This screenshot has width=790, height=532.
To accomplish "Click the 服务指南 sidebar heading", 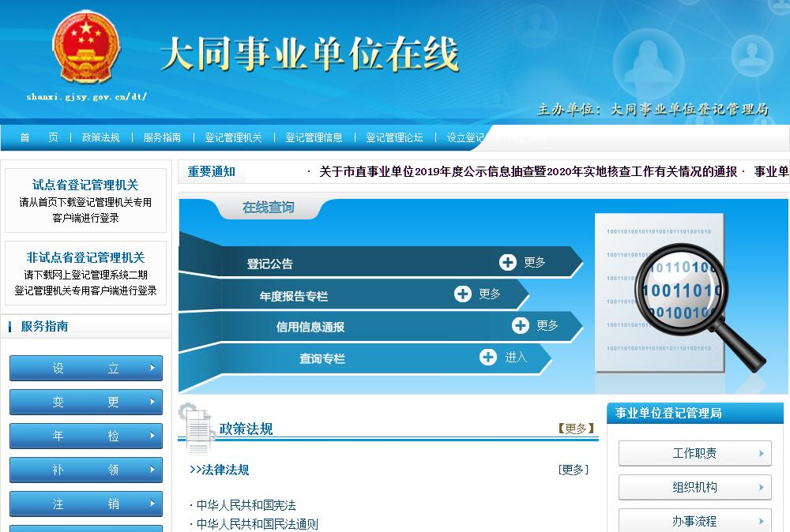I will click(44, 326).
